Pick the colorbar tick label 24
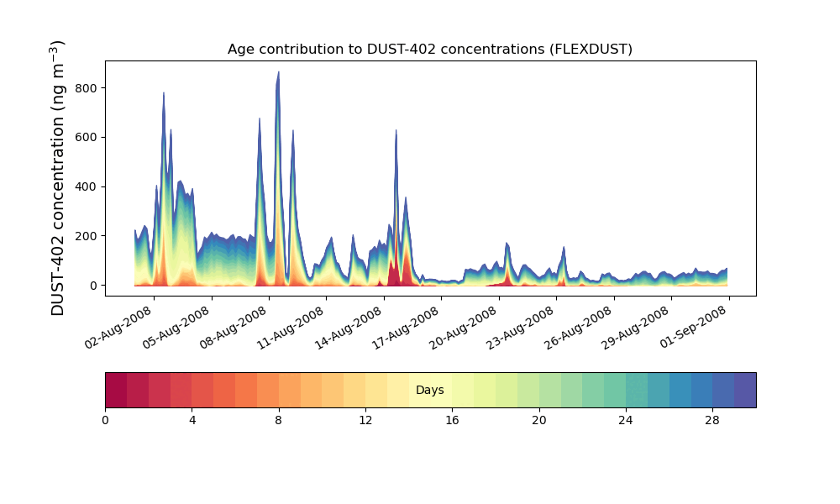The width and height of the screenshot is (840, 504). (626, 420)
